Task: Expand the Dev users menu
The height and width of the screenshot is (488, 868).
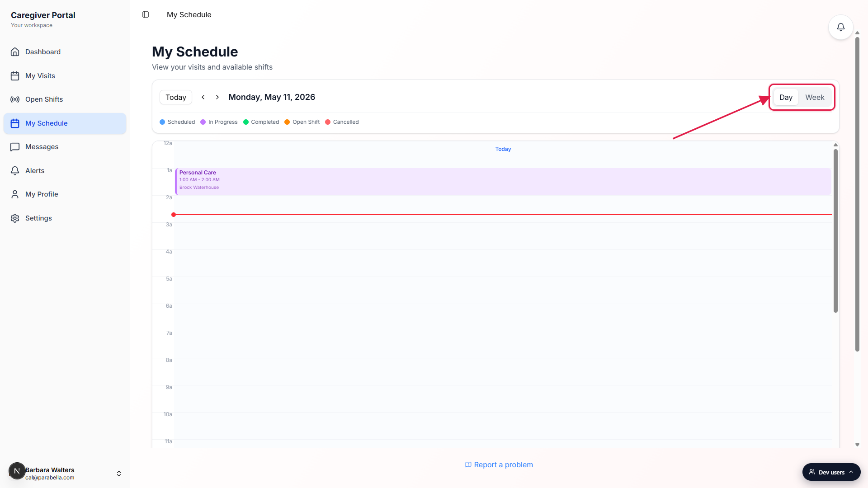Action: click(x=831, y=472)
